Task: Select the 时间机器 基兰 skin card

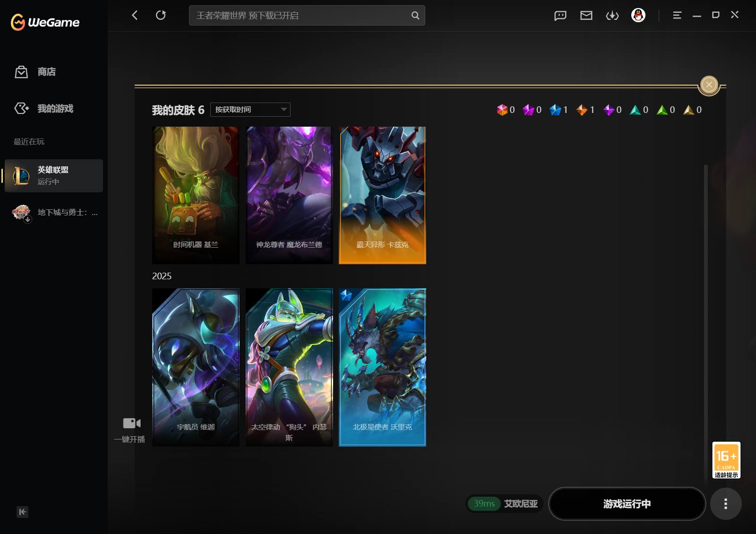Action: point(196,195)
